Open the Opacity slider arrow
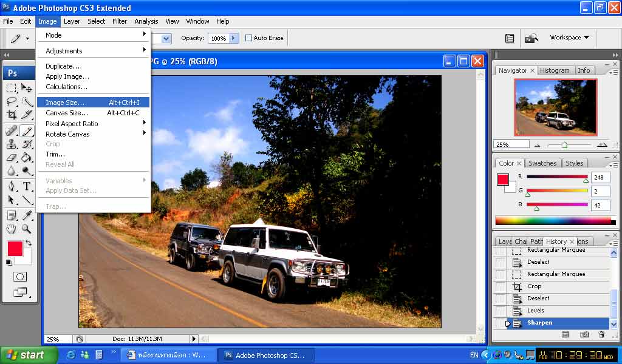This screenshot has width=622, height=364. (234, 38)
